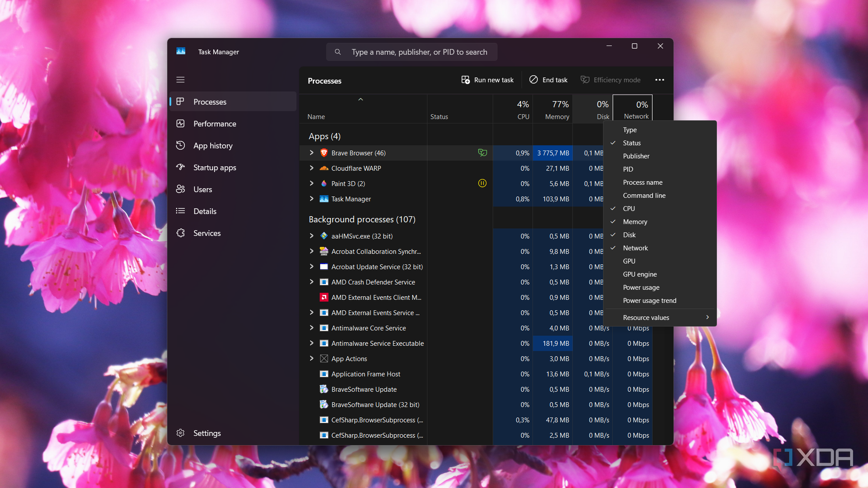Open Settings gear icon in sidebar
The image size is (868, 488).
pos(180,433)
